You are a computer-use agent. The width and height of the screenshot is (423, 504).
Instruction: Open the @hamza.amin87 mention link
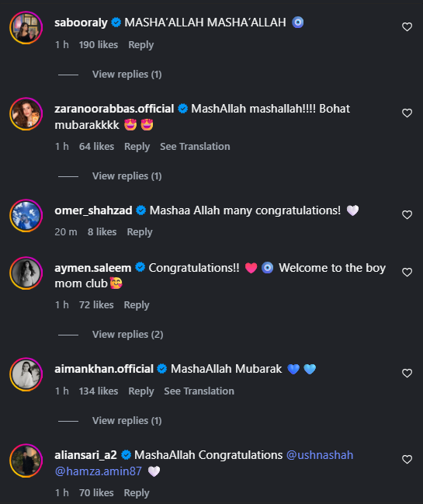tap(99, 471)
